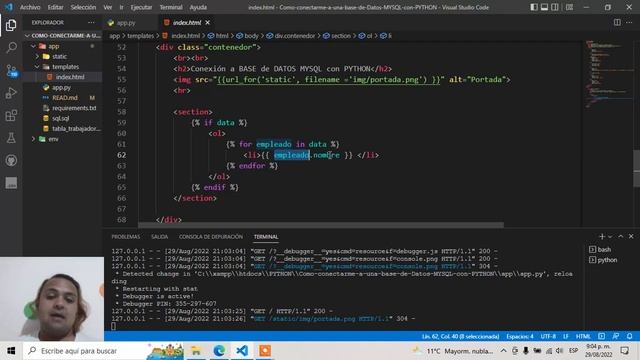640x360 pixels.
Task: Open notifications bell in status bar
Action: pyautogui.click(x=630, y=336)
